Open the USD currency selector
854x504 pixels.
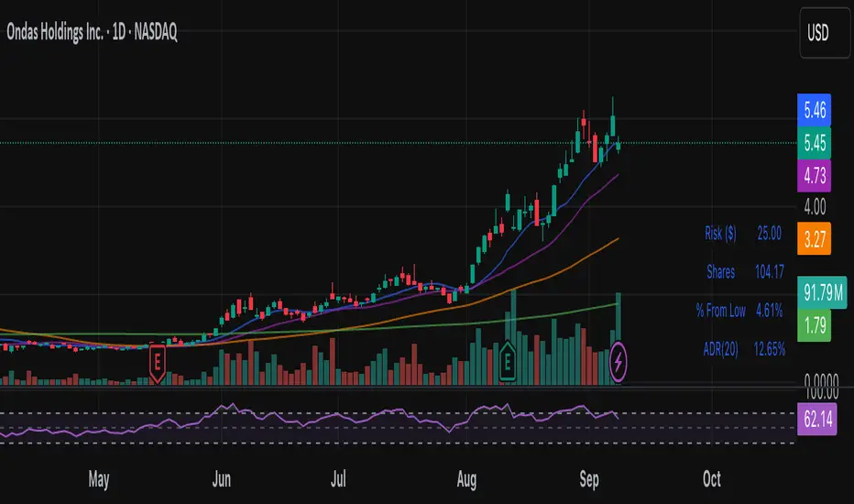825,33
